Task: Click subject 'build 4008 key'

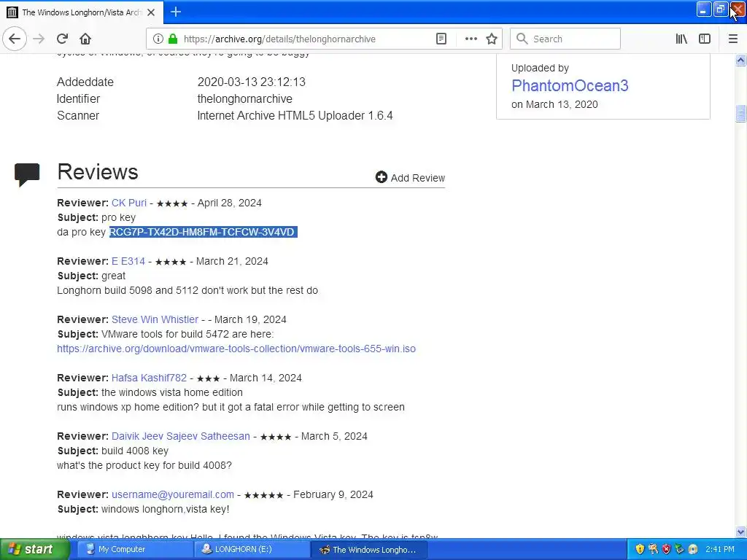Action: tap(135, 451)
